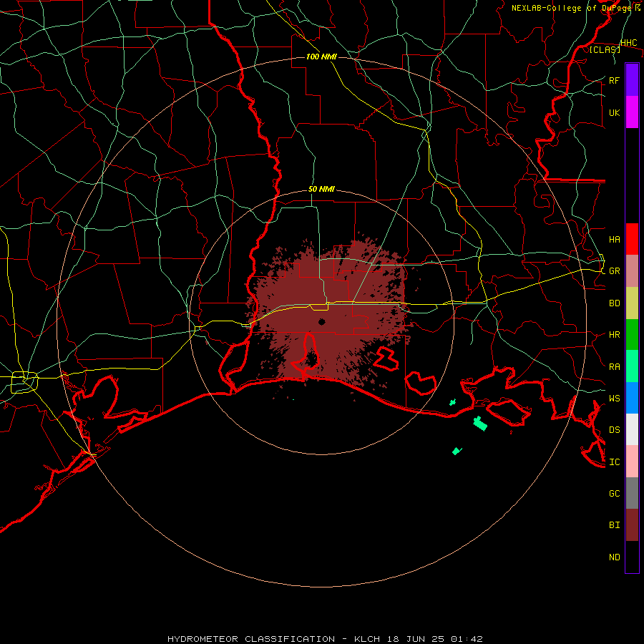
Task: Click the UK magenta legend swatch
Action: point(632,112)
